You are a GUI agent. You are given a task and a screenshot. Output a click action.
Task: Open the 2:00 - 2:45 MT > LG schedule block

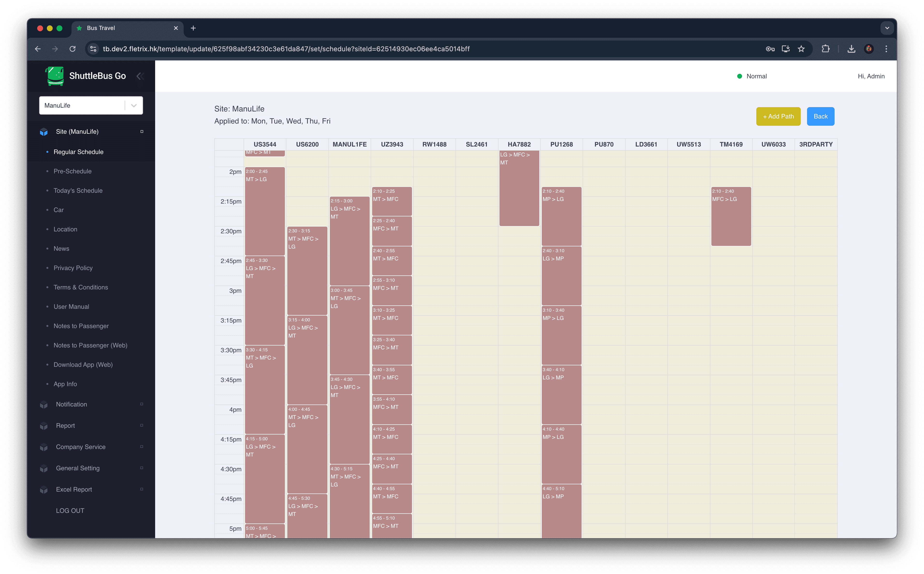point(265,211)
